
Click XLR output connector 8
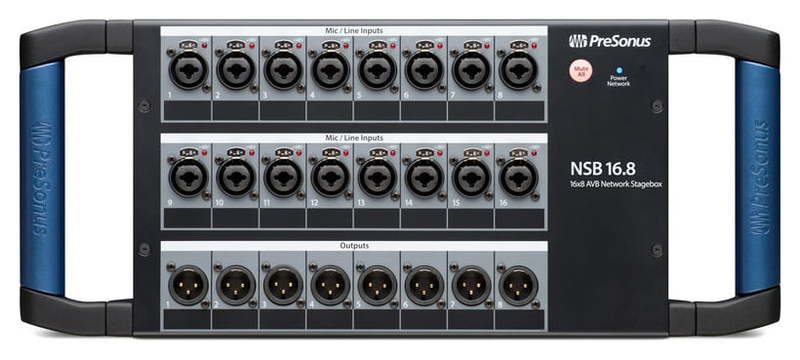(x=518, y=285)
